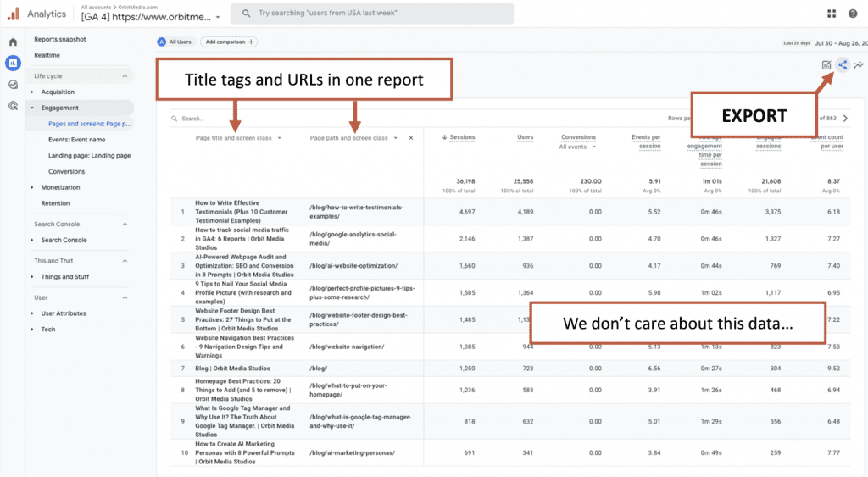Open the Insights sparkline icon
Image resolution: width=868 pixels, height=477 pixels.
point(859,65)
